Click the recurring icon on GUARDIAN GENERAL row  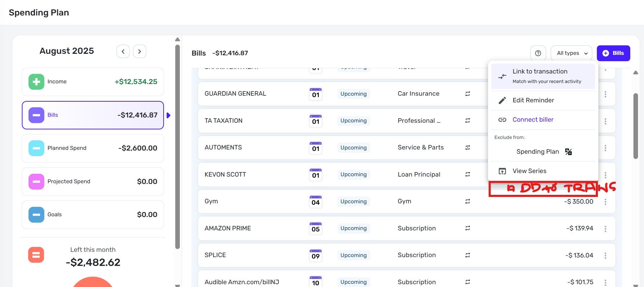coord(468,94)
